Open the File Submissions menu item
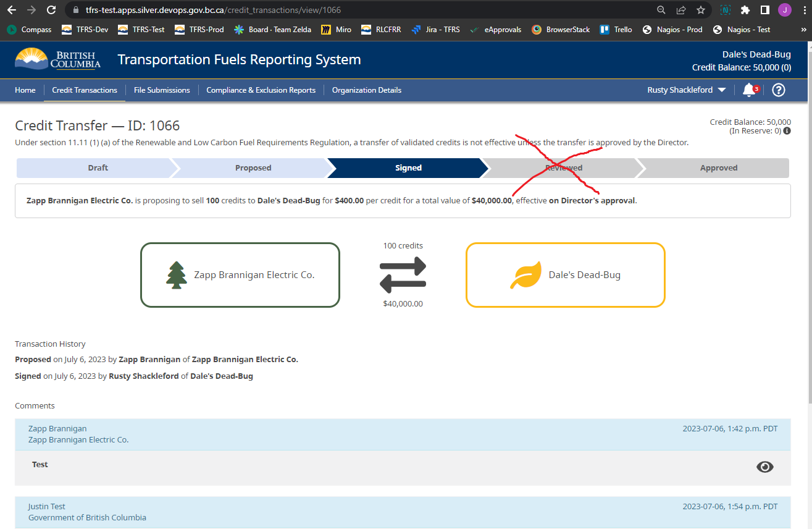 click(x=162, y=90)
